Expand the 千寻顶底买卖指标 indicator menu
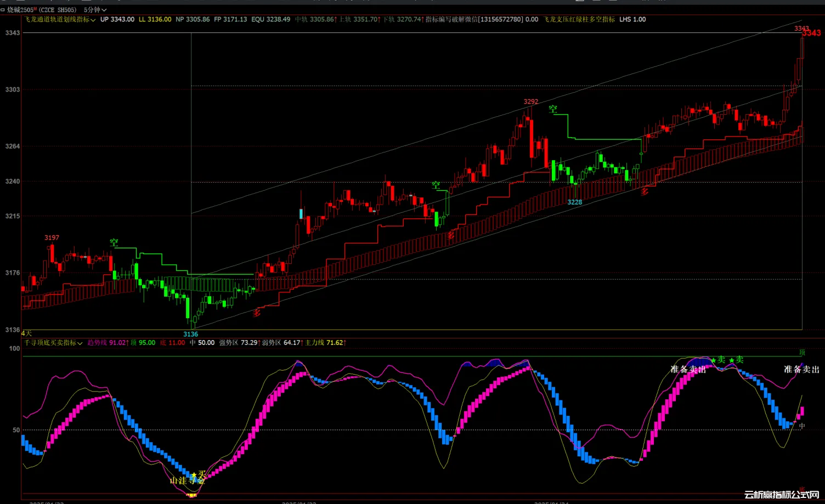 pyautogui.click(x=53, y=343)
